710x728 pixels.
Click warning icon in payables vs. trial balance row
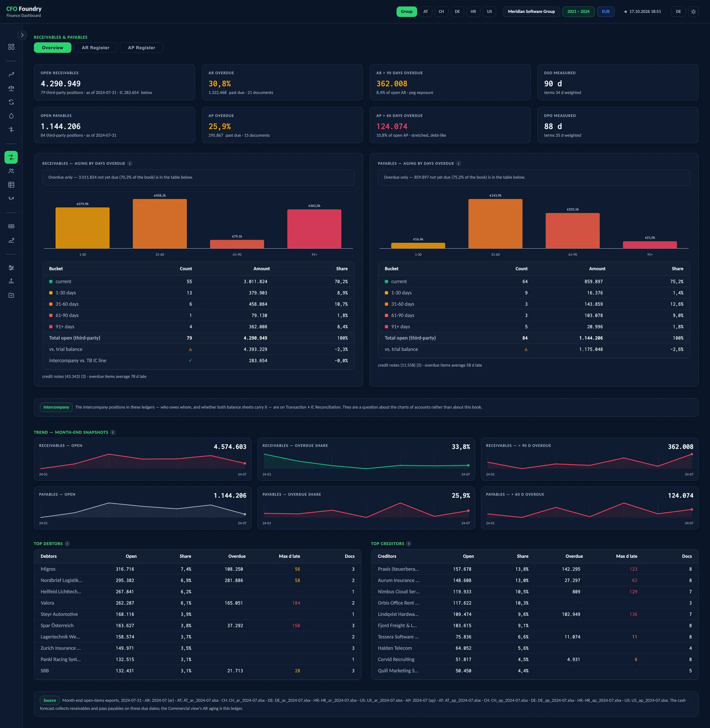526,349
